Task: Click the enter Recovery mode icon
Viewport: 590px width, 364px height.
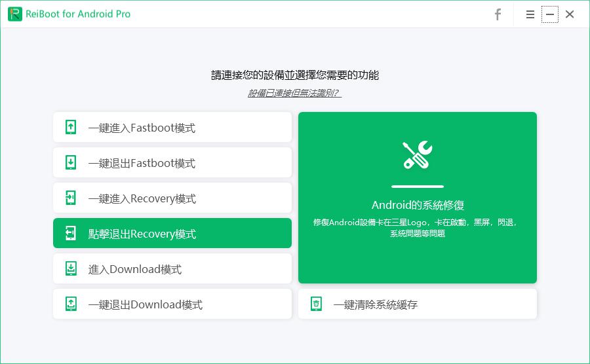Action: (x=71, y=198)
